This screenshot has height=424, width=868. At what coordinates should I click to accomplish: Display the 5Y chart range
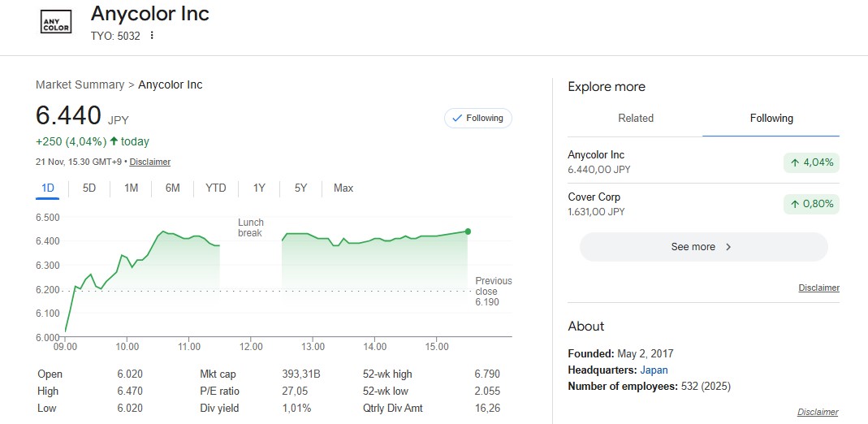point(300,188)
